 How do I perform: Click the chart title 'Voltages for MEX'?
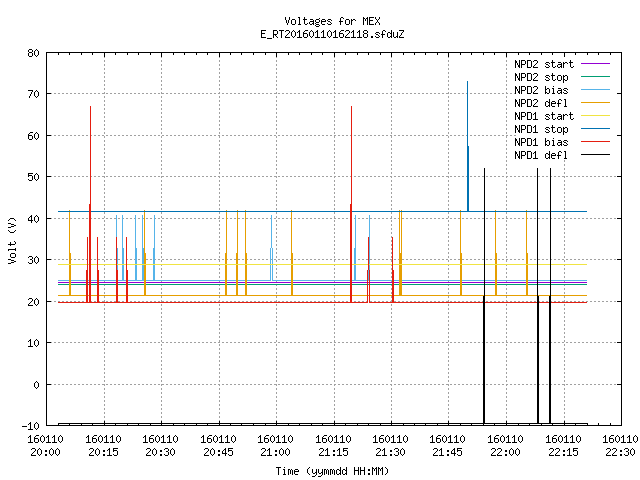point(332,21)
